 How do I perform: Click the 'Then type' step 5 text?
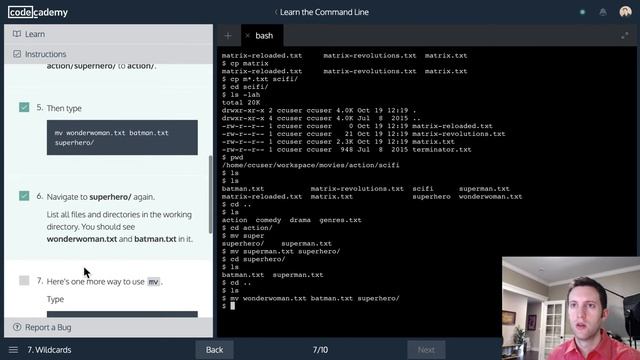(64, 108)
